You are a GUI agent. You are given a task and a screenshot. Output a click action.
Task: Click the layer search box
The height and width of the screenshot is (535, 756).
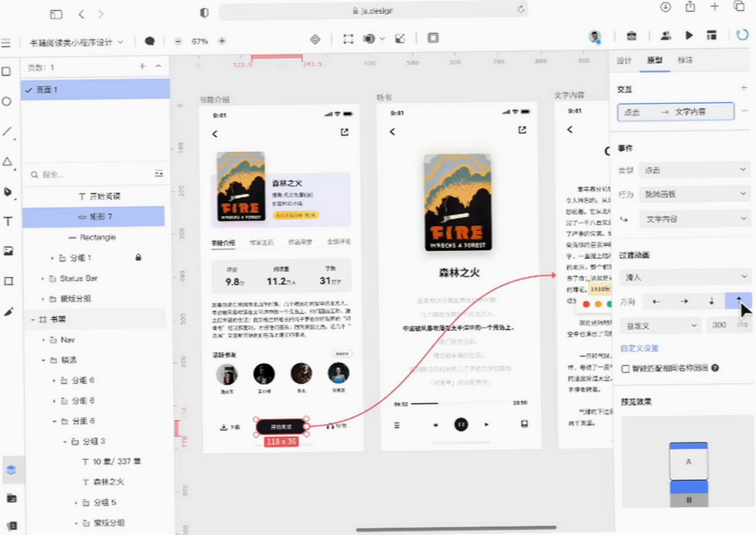point(88,174)
